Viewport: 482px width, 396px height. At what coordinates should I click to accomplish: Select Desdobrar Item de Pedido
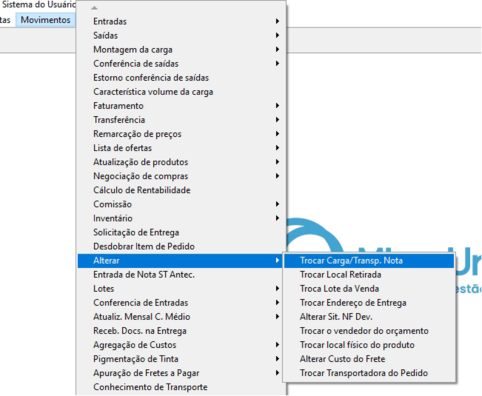[x=182, y=246]
